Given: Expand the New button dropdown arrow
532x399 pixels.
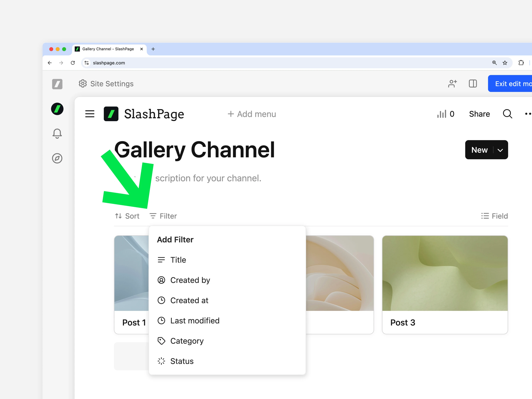Looking at the screenshot, I should coord(500,150).
